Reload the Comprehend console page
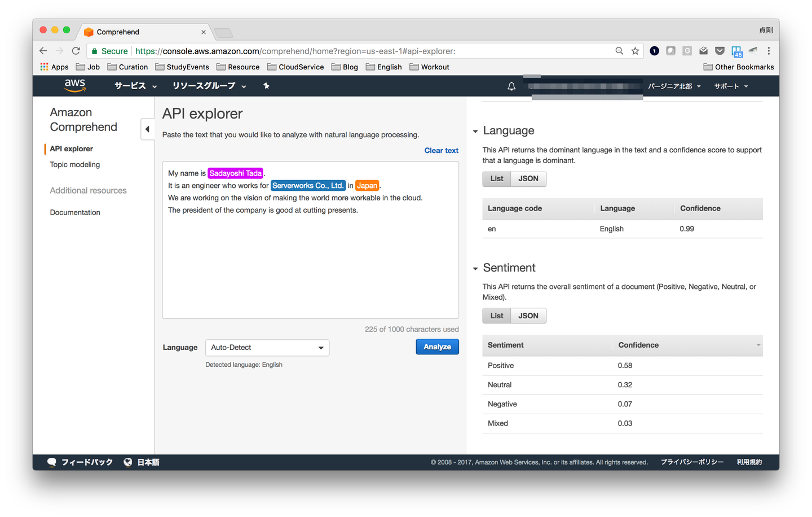This screenshot has width=812, height=517. coord(76,51)
